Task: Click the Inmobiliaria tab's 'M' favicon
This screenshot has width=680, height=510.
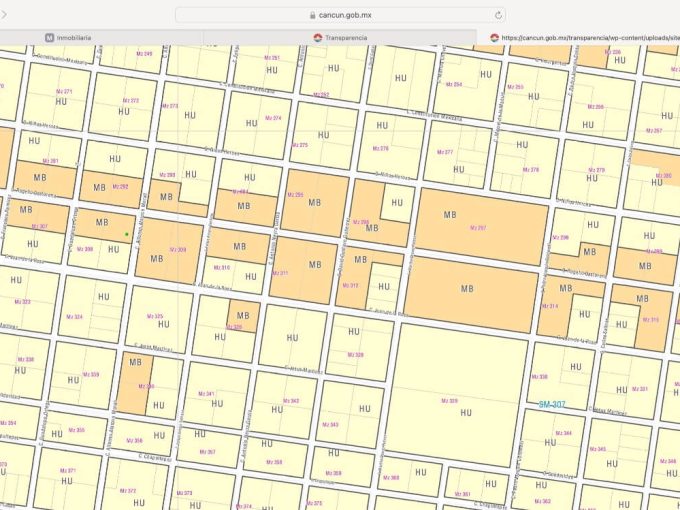Action: pyautogui.click(x=49, y=37)
